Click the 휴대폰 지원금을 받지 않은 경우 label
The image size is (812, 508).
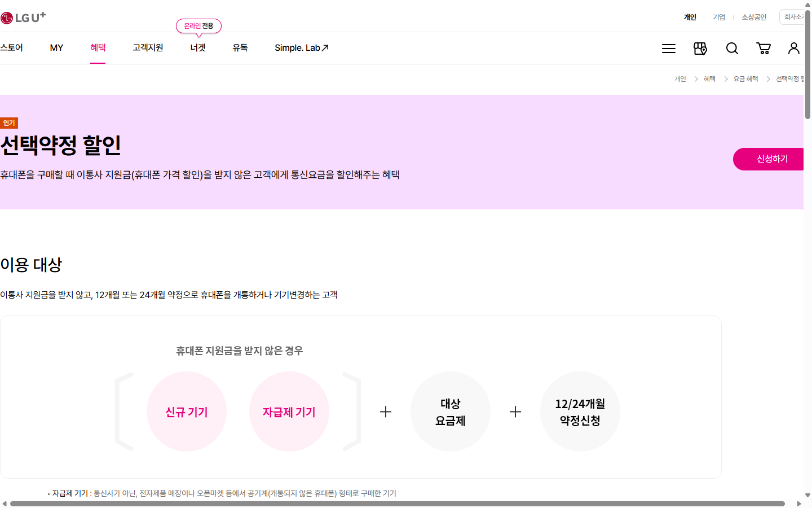pyautogui.click(x=240, y=351)
